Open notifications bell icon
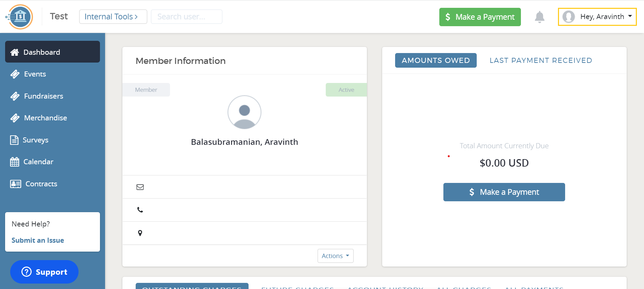This screenshot has width=644, height=289. 539,17
